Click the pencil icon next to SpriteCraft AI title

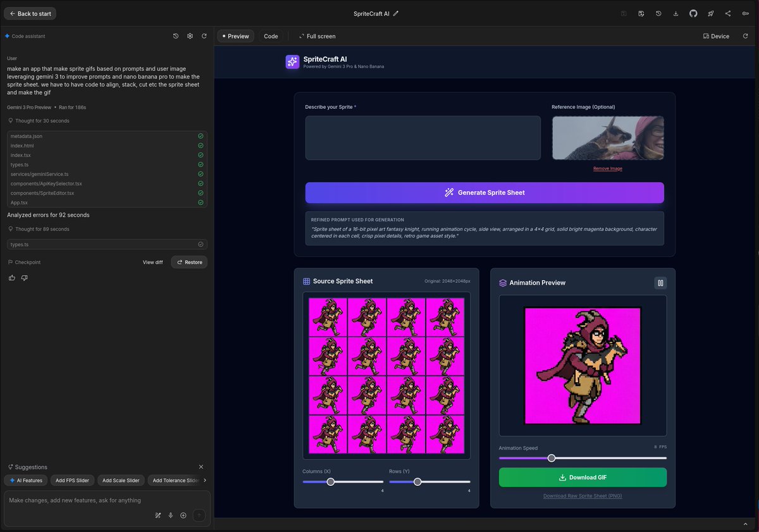click(396, 13)
